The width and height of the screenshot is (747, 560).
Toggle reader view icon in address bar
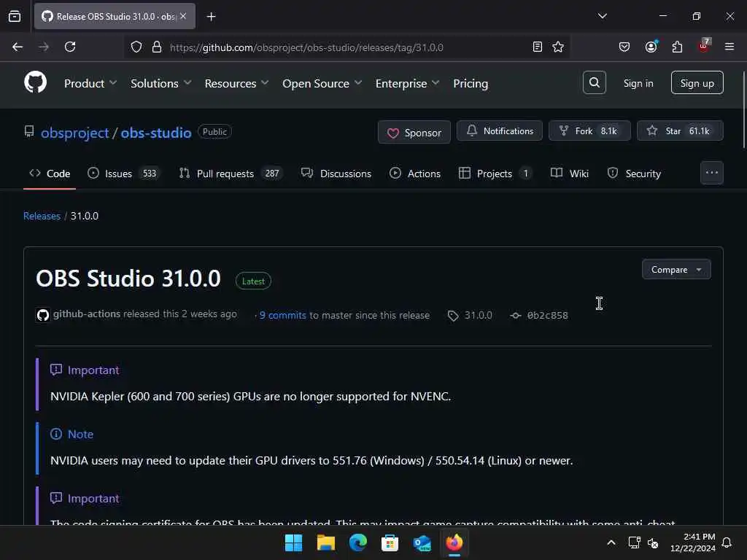pos(538,47)
